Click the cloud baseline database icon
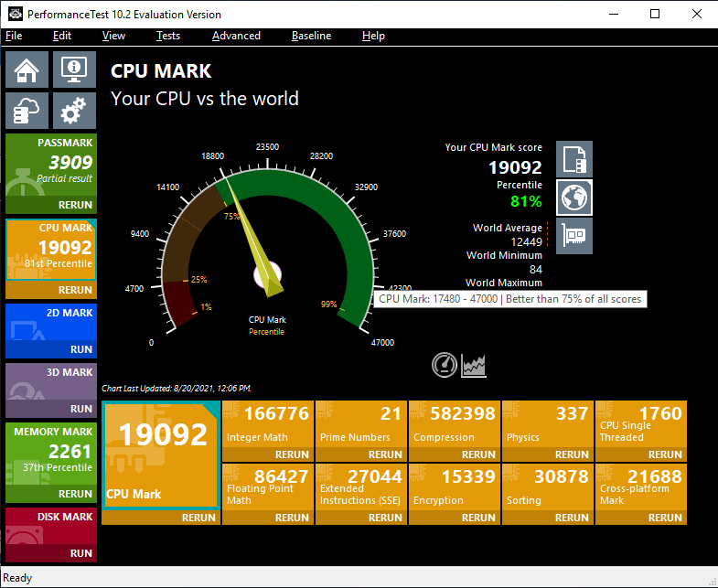This screenshot has width=718, height=588. 27,111
